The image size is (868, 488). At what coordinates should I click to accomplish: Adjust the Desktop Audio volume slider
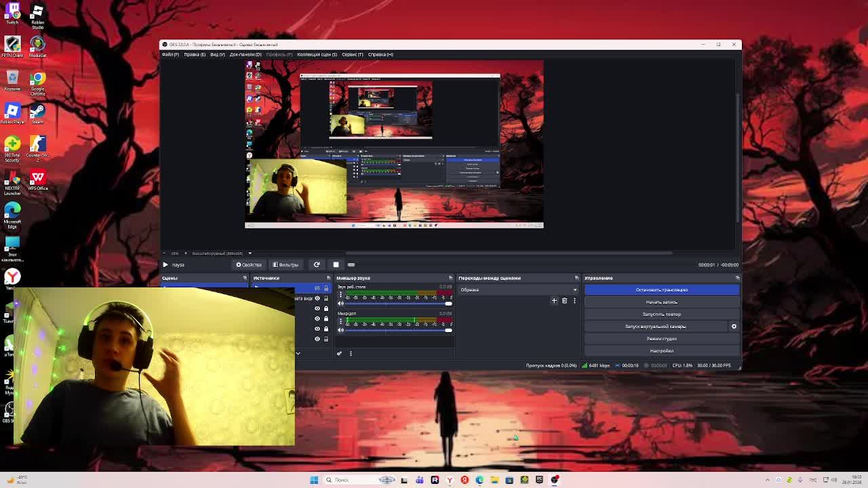coord(399,303)
